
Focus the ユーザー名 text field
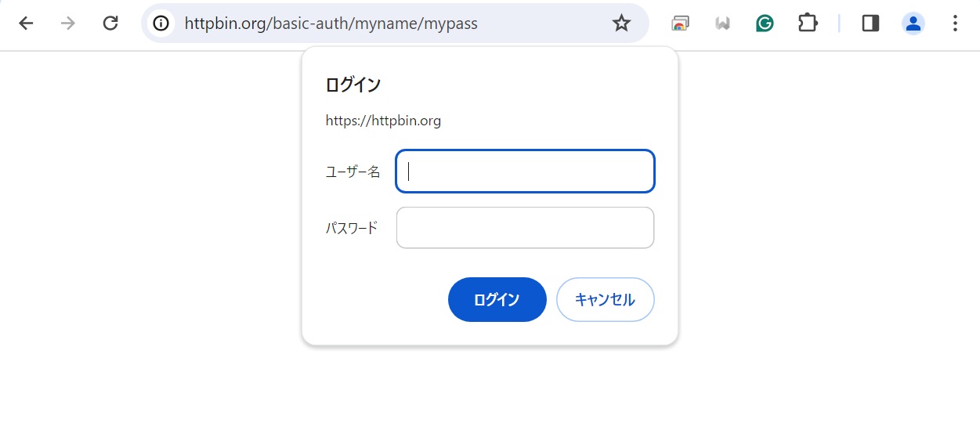pos(525,171)
